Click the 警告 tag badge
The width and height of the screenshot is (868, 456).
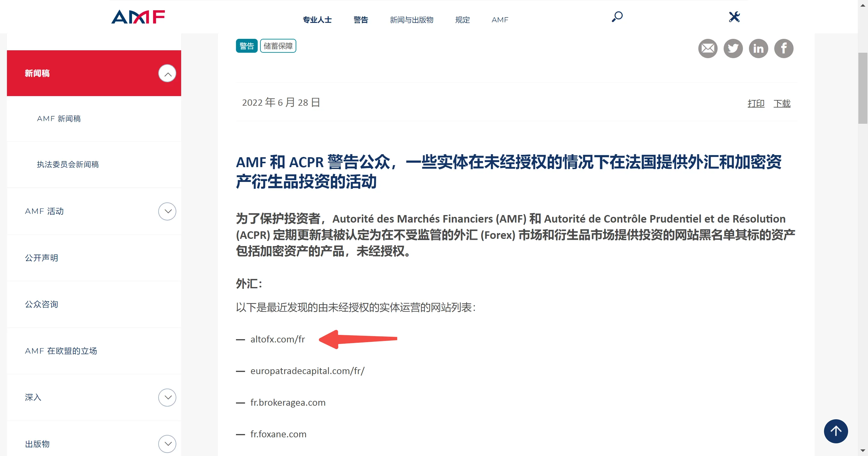[247, 46]
